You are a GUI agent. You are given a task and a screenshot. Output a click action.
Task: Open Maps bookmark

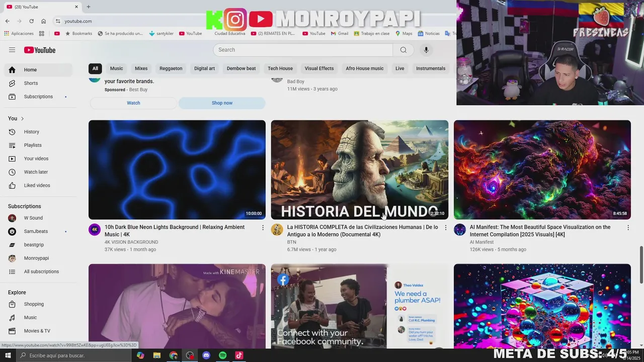(x=404, y=34)
